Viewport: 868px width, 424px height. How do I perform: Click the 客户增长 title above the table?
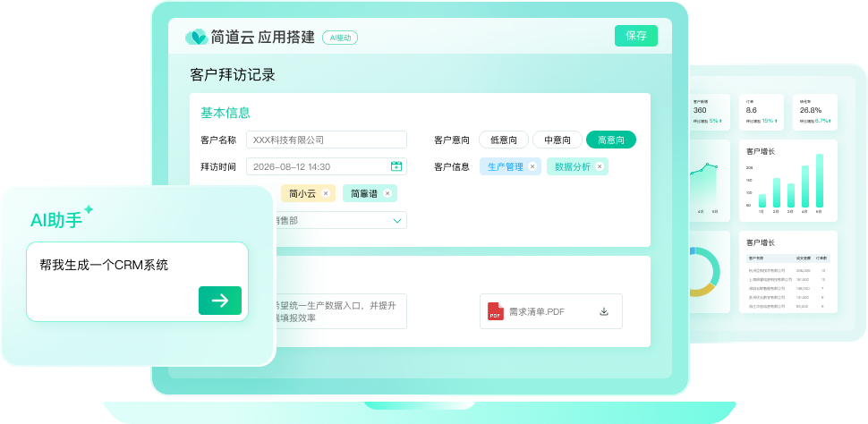tap(760, 242)
